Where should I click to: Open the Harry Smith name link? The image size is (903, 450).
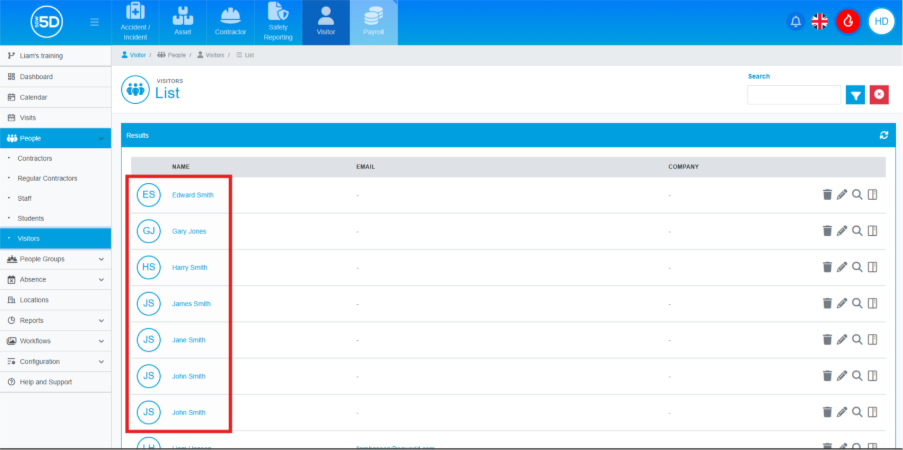click(189, 267)
